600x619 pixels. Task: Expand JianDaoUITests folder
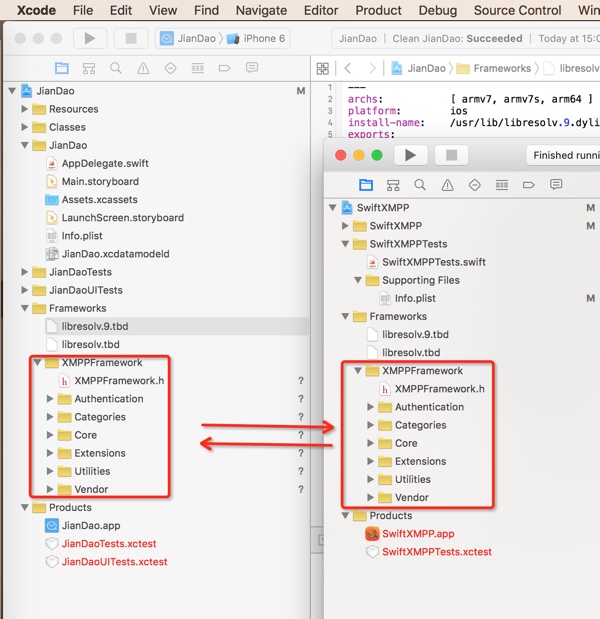coord(24,290)
